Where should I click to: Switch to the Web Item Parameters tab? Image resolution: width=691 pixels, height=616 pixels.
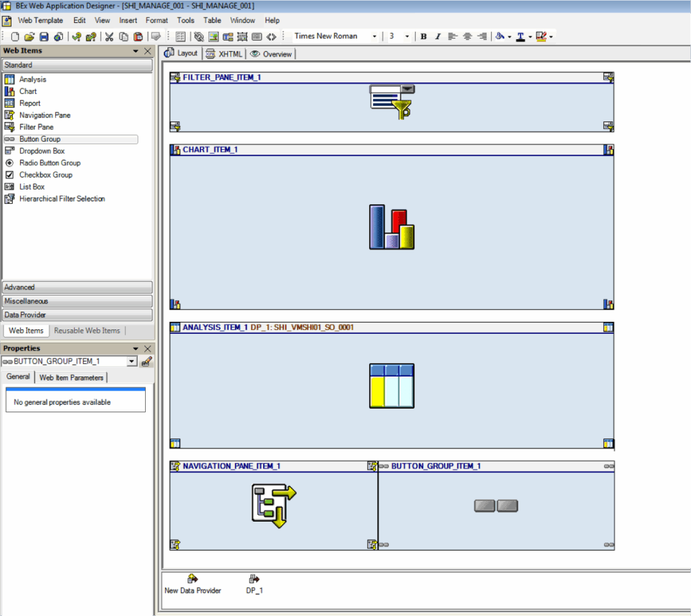[71, 378]
